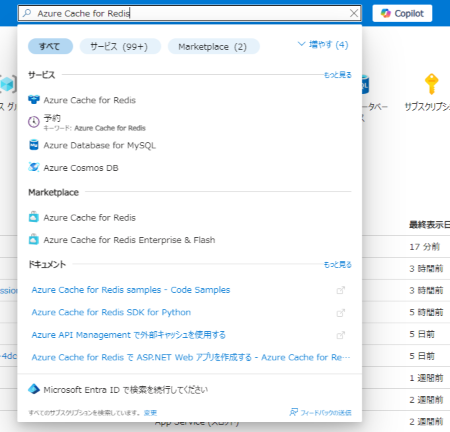450x432 pixels.
Task: Click もっと見る in ドキュメント section
Action: coord(338,265)
